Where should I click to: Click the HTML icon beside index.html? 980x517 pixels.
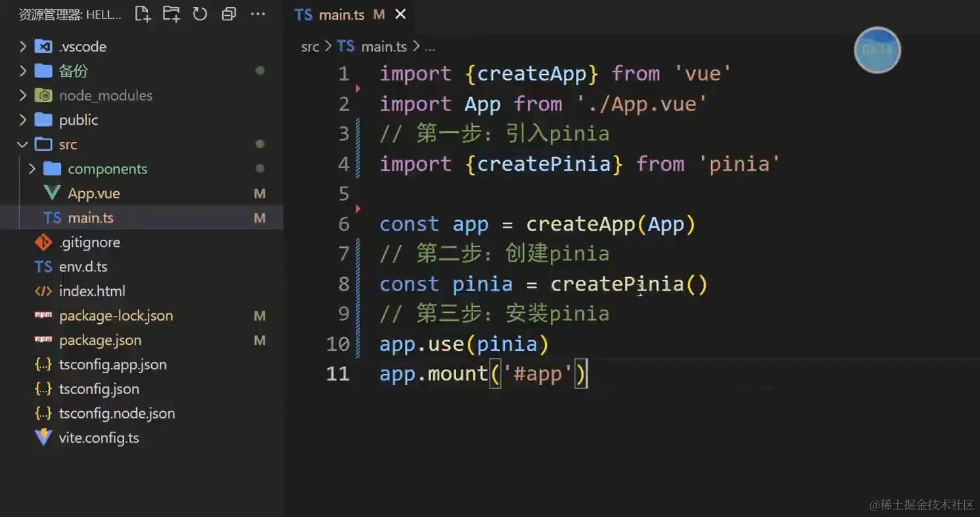(43, 291)
